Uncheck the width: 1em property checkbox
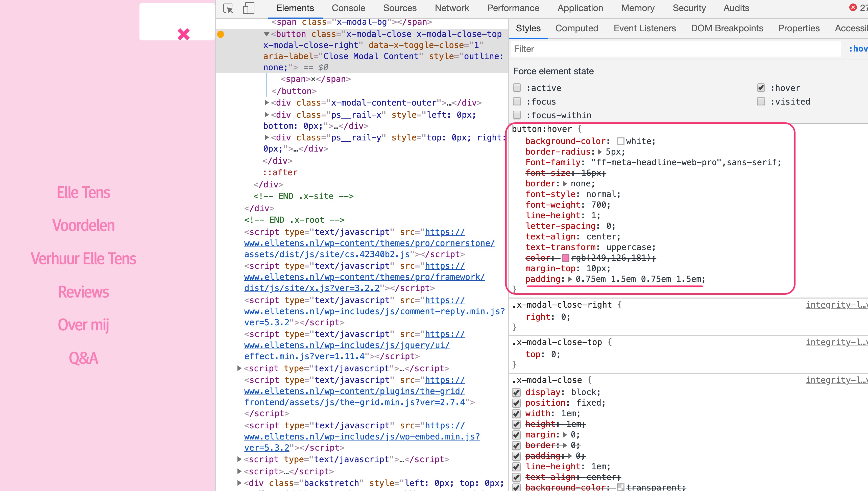Image resolution: width=868 pixels, height=491 pixels. pos(516,413)
